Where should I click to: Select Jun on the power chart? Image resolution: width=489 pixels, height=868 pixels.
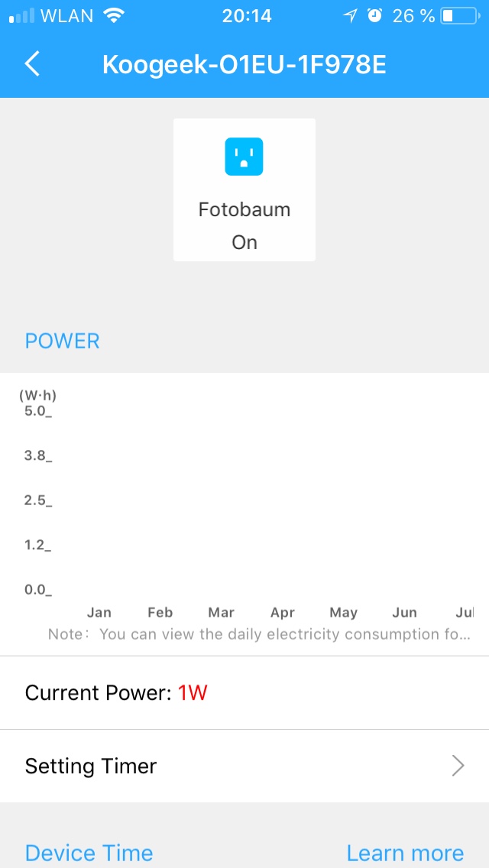tap(405, 612)
